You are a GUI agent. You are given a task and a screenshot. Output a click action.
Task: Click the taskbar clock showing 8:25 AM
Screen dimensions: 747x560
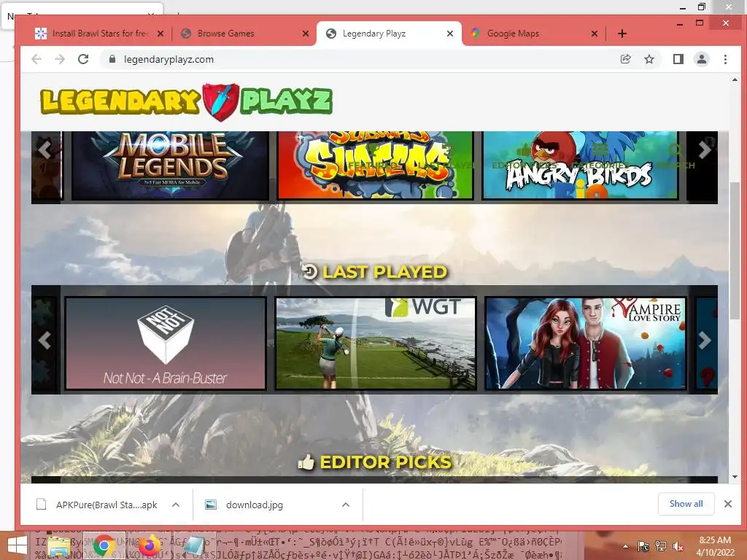715,546
